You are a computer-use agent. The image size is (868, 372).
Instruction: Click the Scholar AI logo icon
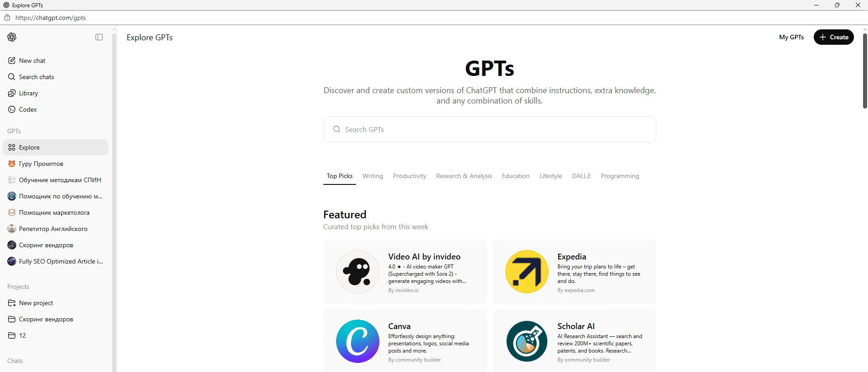click(526, 341)
